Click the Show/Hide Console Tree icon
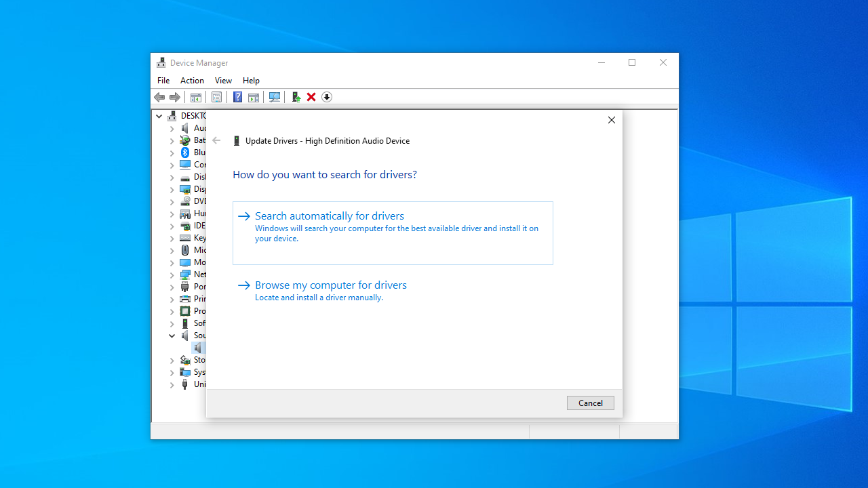868x488 pixels. point(195,97)
